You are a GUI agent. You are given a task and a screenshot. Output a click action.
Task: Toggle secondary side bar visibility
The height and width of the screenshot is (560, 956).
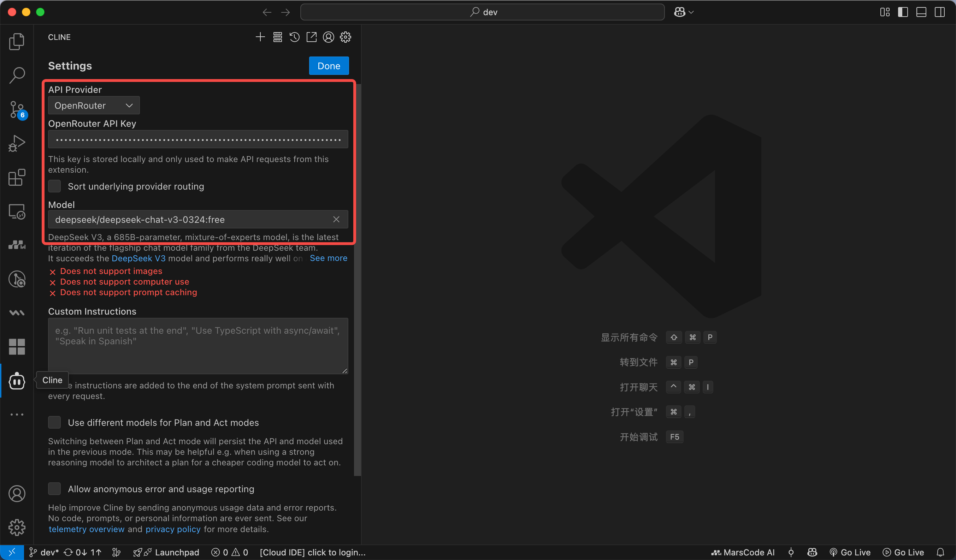(x=940, y=12)
